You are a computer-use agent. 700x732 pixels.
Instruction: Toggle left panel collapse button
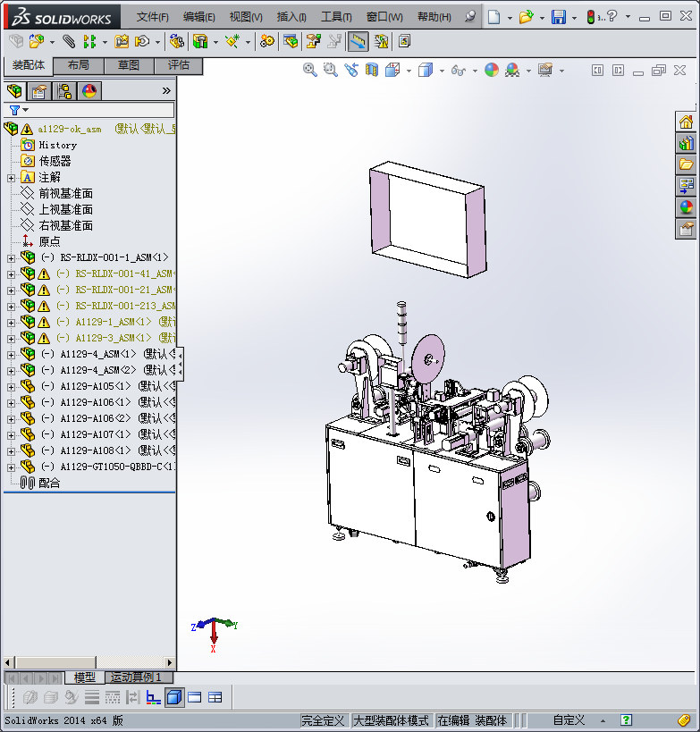tap(597, 71)
